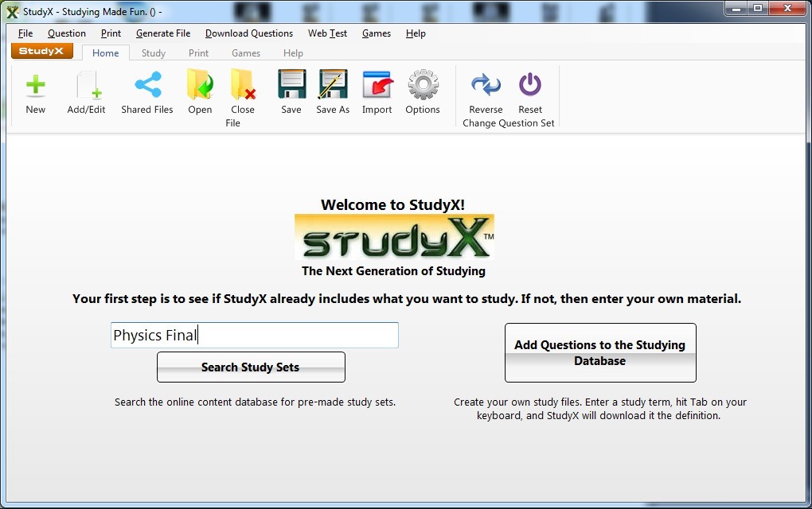This screenshot has height=509, width=812.
Task: Open the Web Test menu
Action: click(328, 33)
